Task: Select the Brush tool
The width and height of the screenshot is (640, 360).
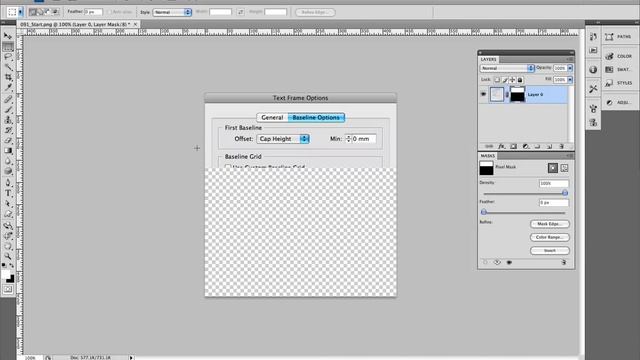Action: (8, 109)
